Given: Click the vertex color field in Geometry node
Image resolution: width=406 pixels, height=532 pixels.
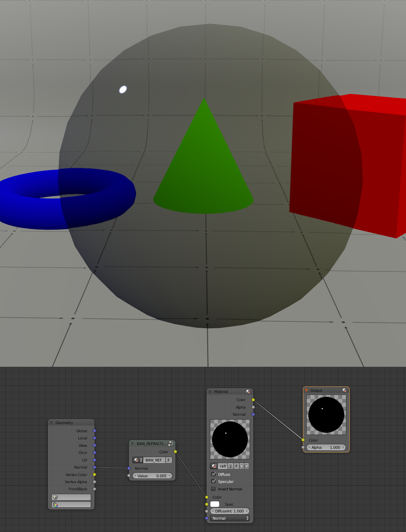Looking at the screenshot, I should 71,505.
